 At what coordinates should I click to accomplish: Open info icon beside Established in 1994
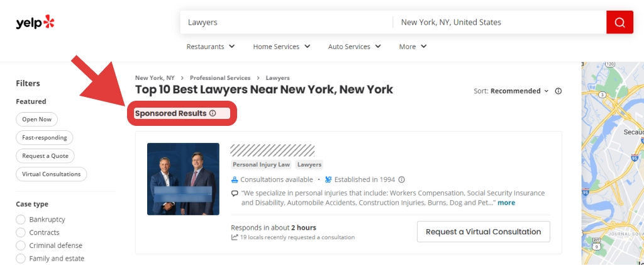click(402, 179)
